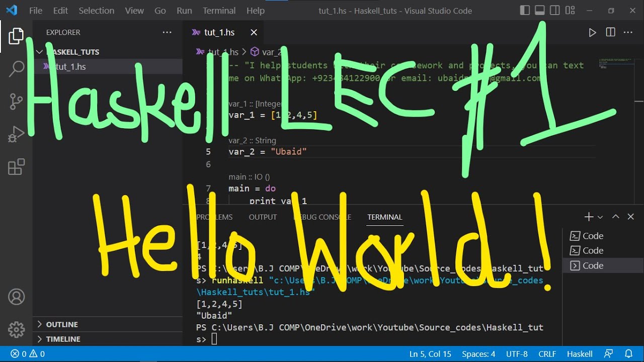
Task: Open the View menu
Action: pos(134,11)
